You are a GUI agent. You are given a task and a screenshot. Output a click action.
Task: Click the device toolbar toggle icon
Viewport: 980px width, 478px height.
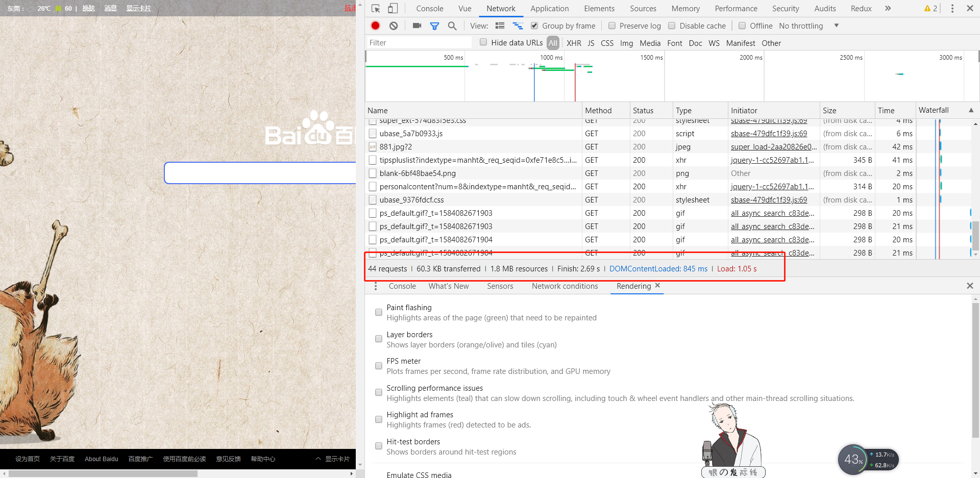393,8
